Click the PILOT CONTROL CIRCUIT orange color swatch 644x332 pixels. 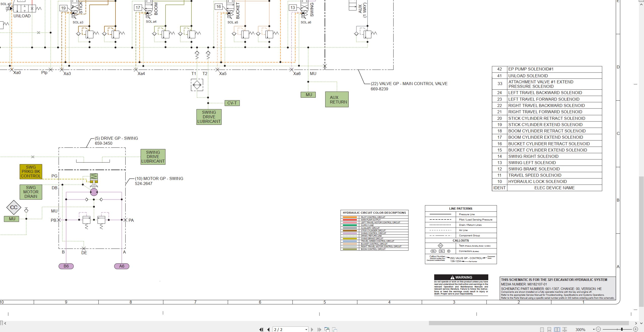coord(350,217)
